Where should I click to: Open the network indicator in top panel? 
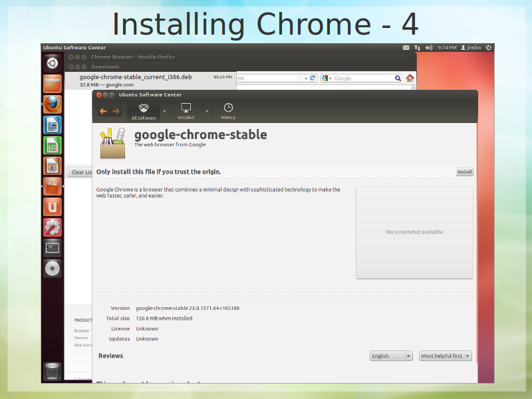(418, 48)
